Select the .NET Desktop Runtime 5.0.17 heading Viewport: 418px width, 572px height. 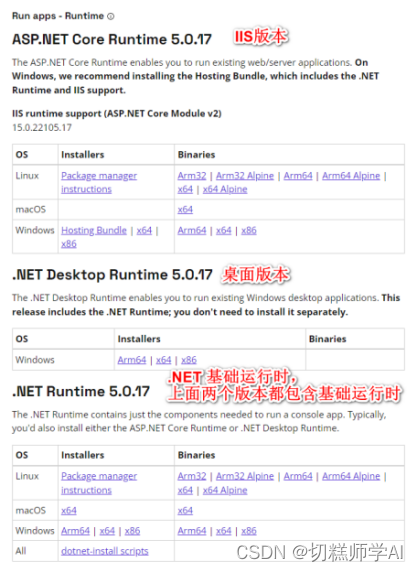coord(112,275)
